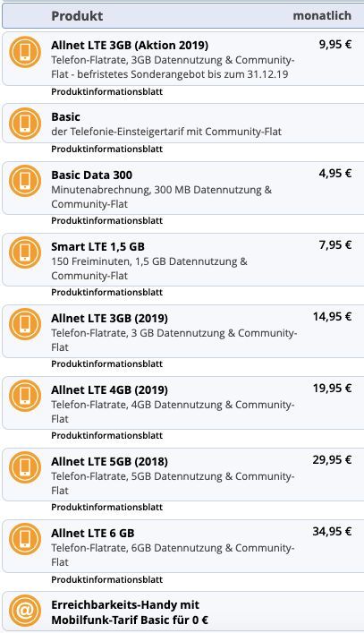This screenshot has height=633, width=364.
Task: Click the 14,95 € price of Allnet LTE 3GB
Action: 332,317
